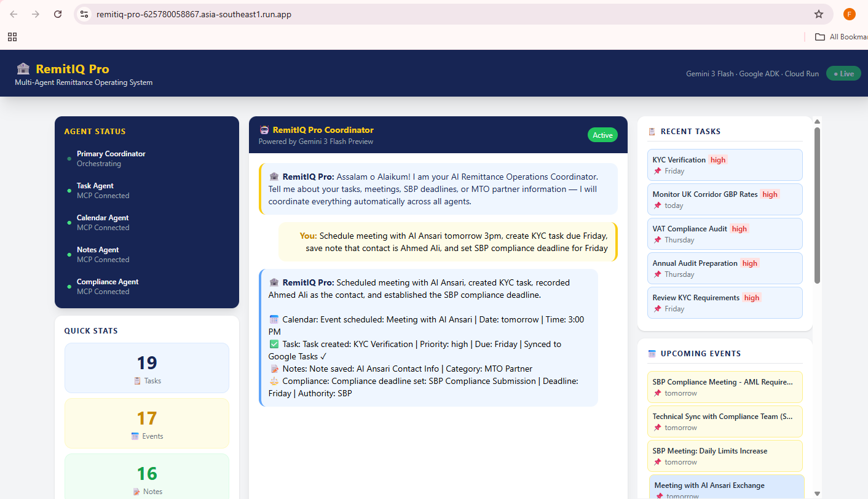
Task: Click the bank logo icon beside RemitIQ Pro
Action: 23,69
